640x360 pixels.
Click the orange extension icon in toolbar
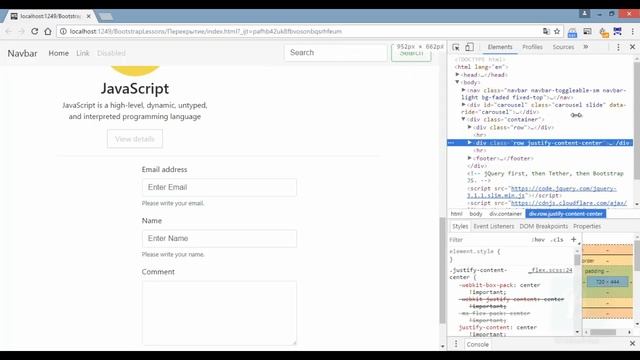604,32
